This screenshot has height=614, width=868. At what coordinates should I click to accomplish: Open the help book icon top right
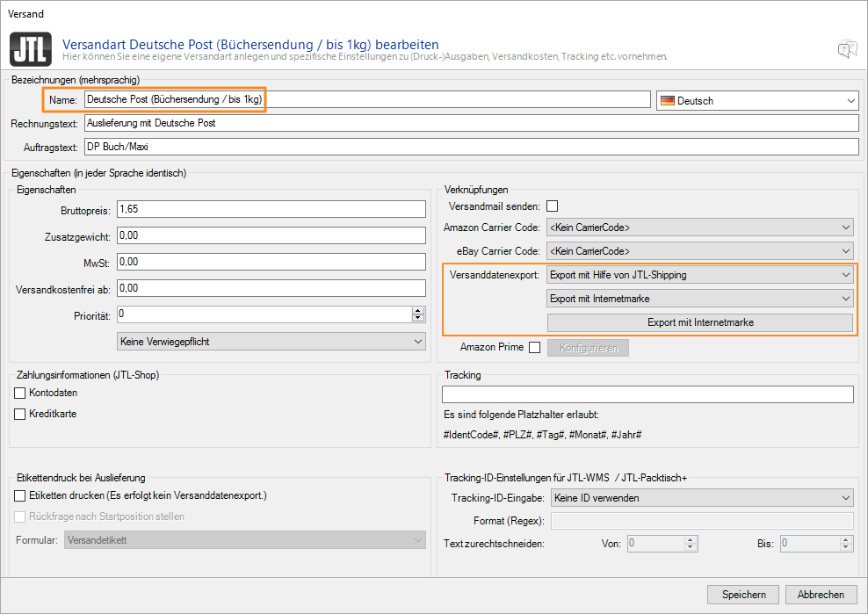846,49
